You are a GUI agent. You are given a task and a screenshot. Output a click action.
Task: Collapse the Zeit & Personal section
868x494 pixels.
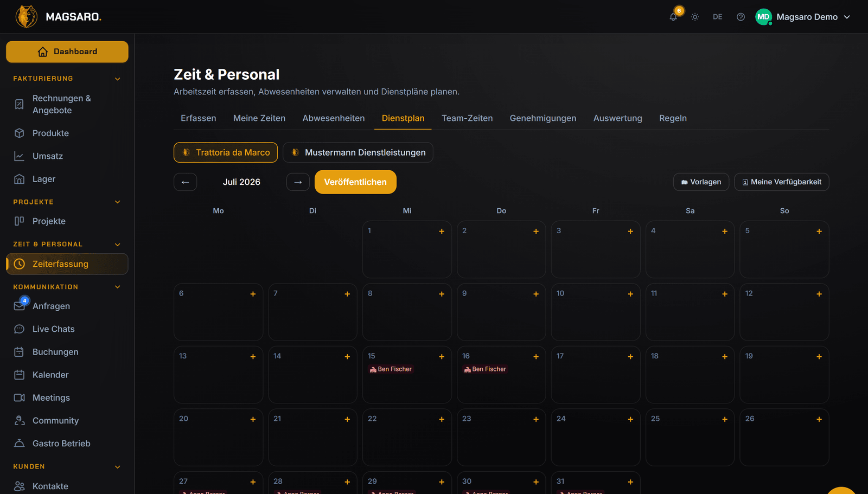[118, 244]
